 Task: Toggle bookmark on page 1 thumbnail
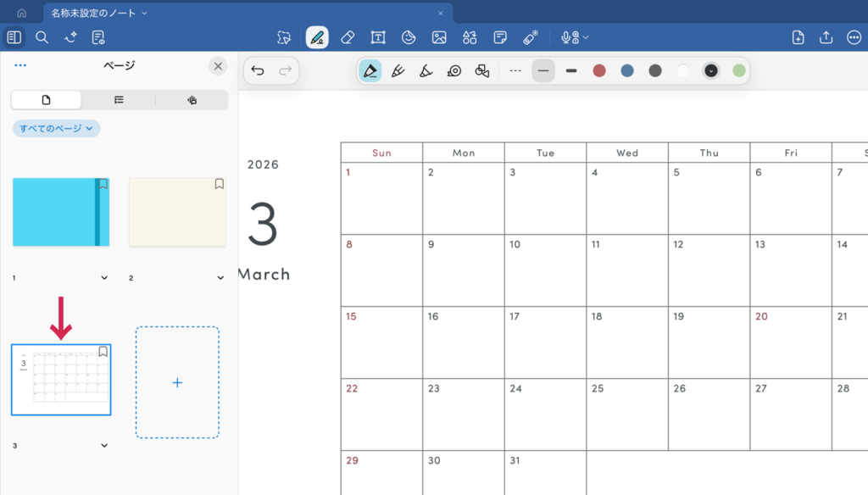click(103, 184)
